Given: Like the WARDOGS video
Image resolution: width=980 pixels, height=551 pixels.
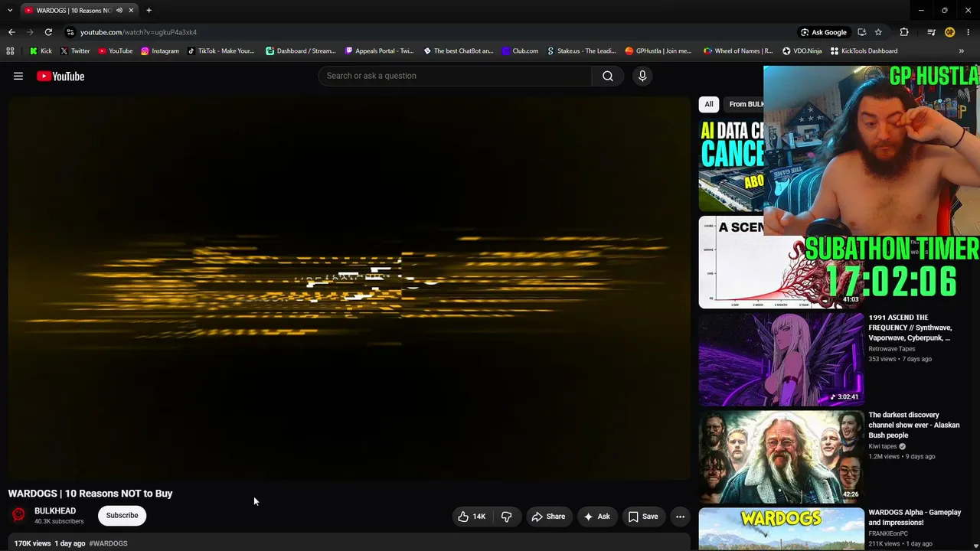Looking at the screenshot, I should (x=472, y=517).
